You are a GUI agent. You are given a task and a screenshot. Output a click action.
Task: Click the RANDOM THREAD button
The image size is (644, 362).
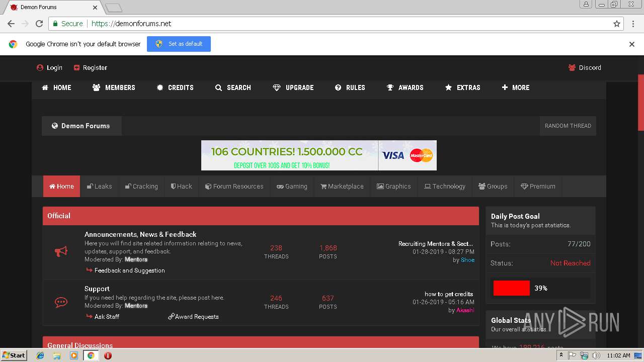coord(568,126)
